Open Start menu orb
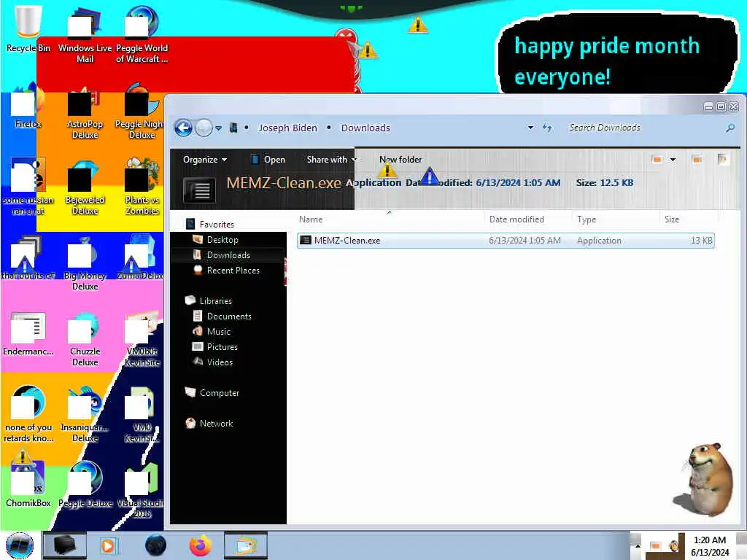 coord(20,545)
